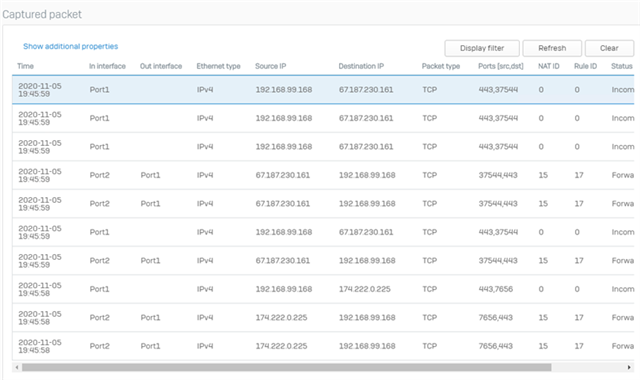Select packet row destined to 174.222.0.225
This screenshot has height=380, width=640.
point(323,289)
